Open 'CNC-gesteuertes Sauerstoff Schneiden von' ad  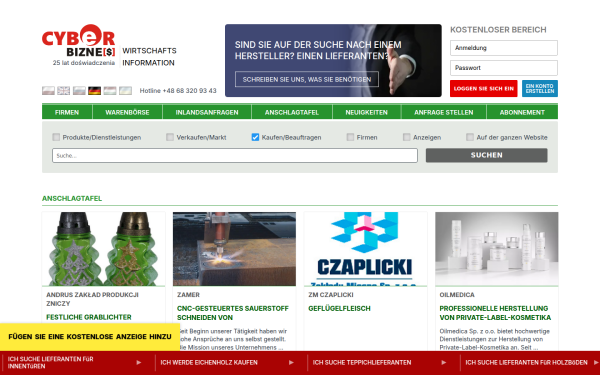pos(233,313)
